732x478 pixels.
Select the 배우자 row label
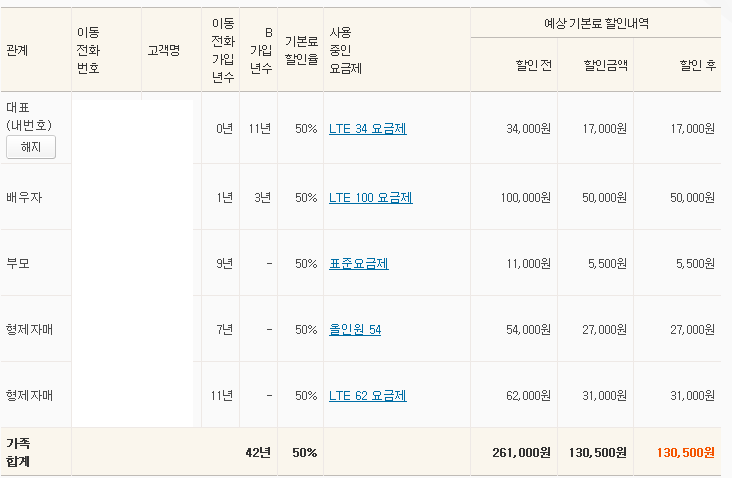[24, 197]
